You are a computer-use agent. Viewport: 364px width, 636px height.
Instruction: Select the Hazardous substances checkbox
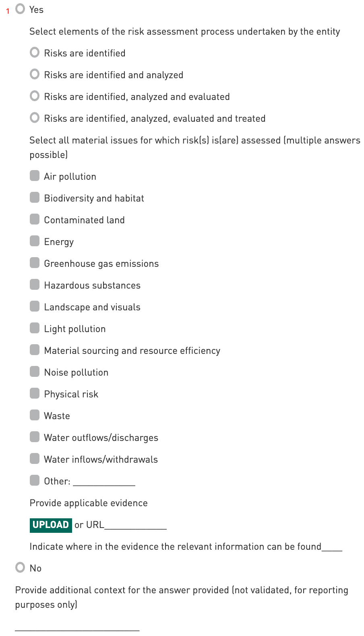[35, 285]
